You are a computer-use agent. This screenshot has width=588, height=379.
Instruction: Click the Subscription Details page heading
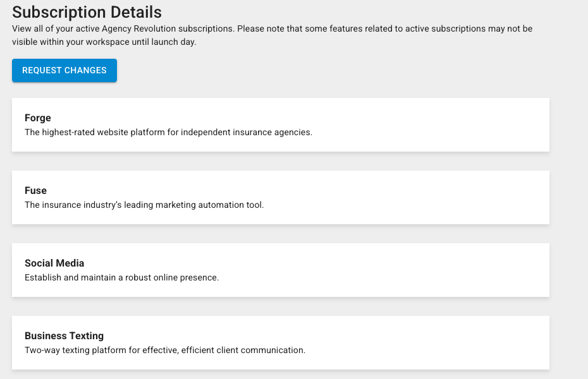pos(87,12)
